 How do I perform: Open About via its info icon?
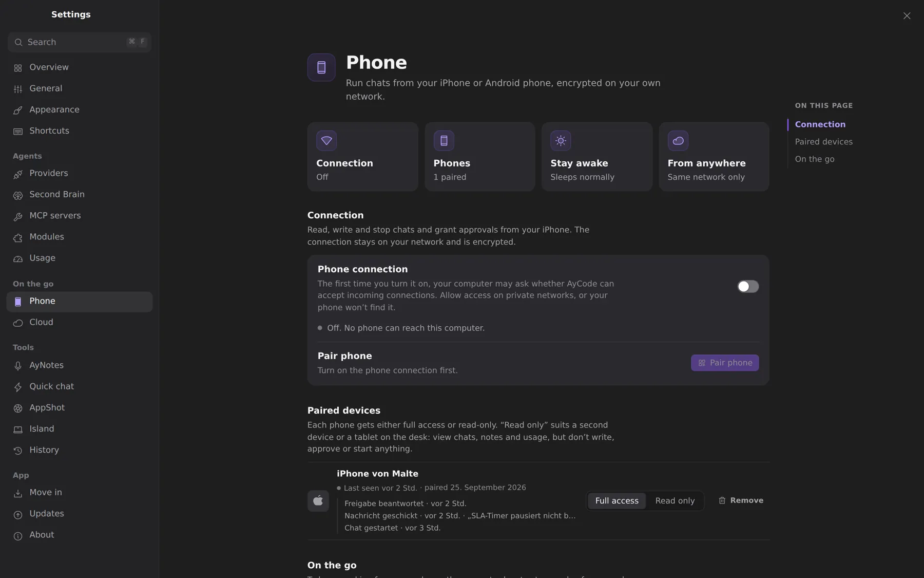coord(18,535)
